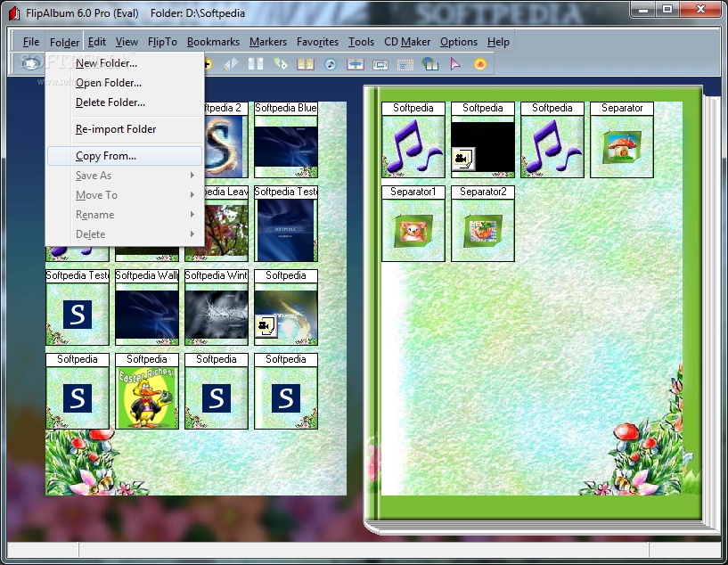Viewport: 728px width, 565px height.
Task: Choose New Folder... from the Folder menu
Action: coord(125,63)
